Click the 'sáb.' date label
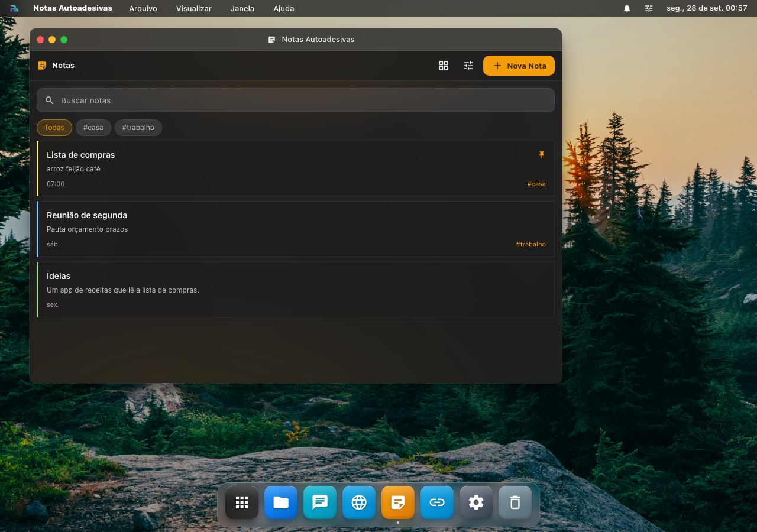 point(53,244)
